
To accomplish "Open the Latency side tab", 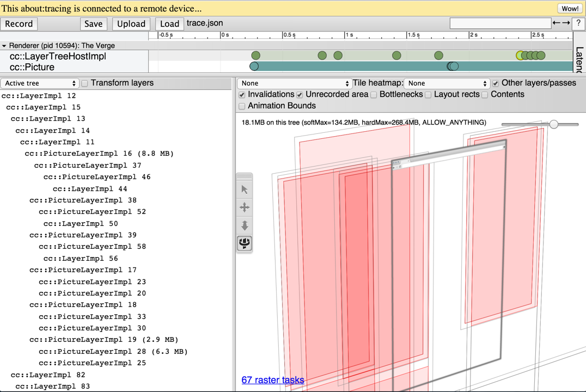I will (x=579, y=59).
